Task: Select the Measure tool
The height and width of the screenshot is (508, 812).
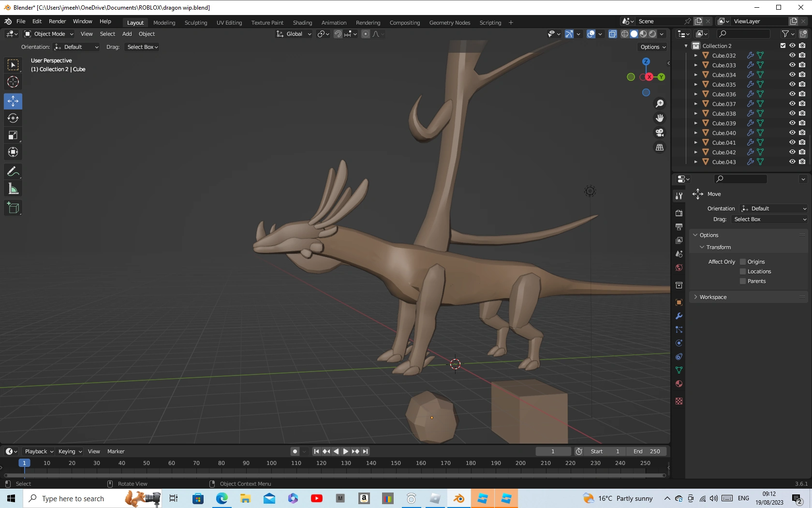Action: point(13,189)
